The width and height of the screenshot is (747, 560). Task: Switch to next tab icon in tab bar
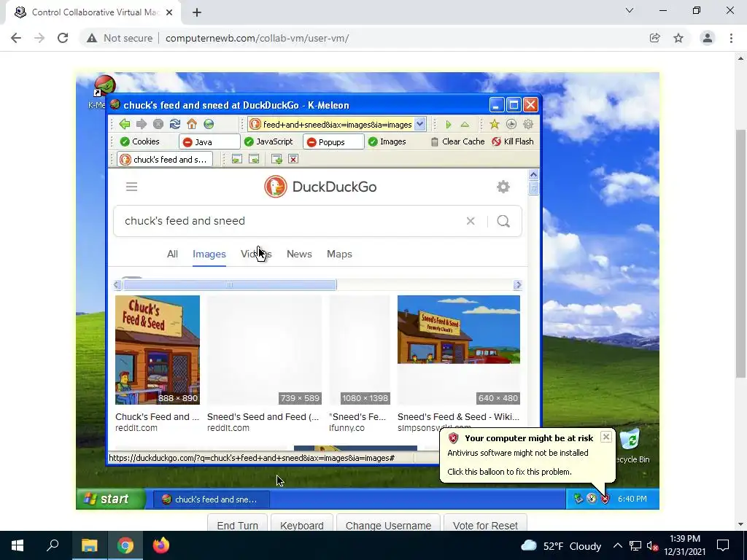(x=254, y=159)
